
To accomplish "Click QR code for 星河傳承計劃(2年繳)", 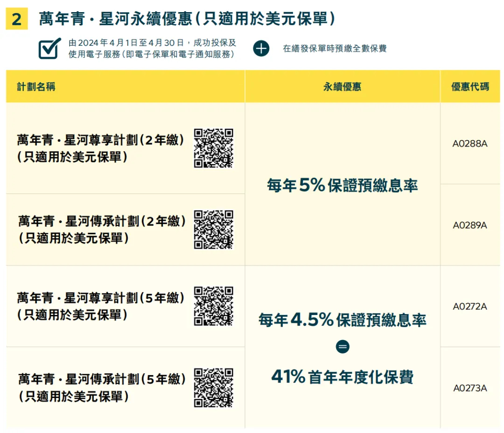I will (x=213, y=230).
